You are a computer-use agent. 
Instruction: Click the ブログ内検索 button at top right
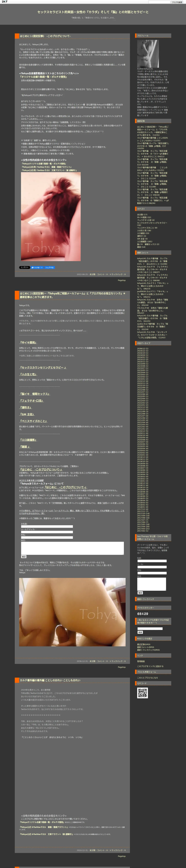coord(177,2)
